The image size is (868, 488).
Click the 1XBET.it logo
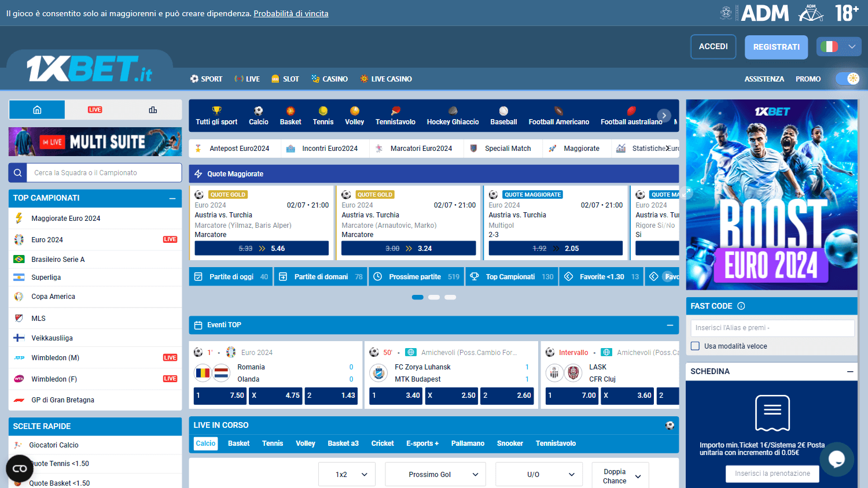click(89, 69)
